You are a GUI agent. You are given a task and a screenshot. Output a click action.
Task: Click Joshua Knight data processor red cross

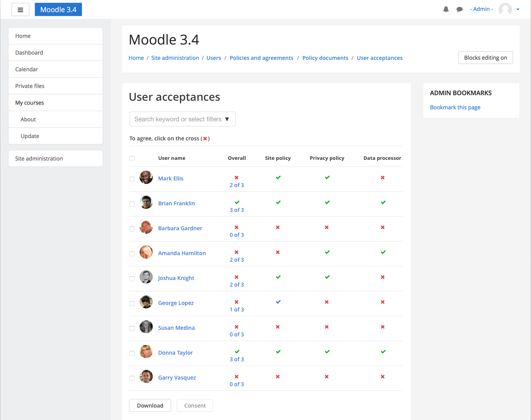point(383,277)
